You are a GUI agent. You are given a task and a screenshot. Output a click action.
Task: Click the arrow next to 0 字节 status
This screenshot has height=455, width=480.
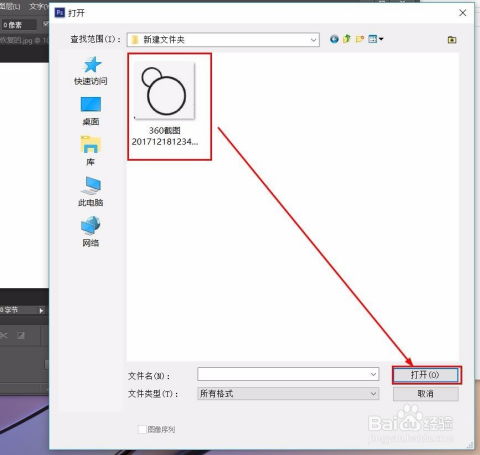[x=41, y=310]
